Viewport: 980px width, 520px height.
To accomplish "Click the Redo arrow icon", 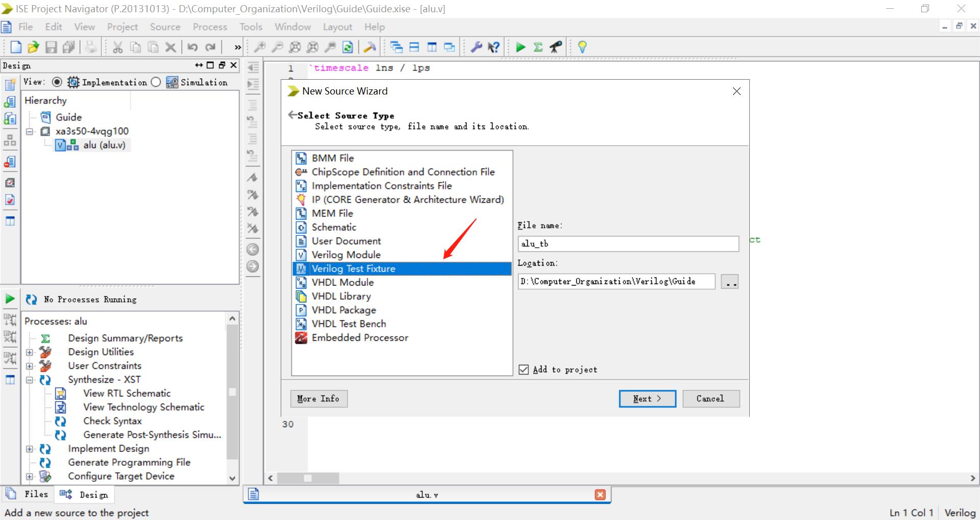I will [x=210, y=47].
